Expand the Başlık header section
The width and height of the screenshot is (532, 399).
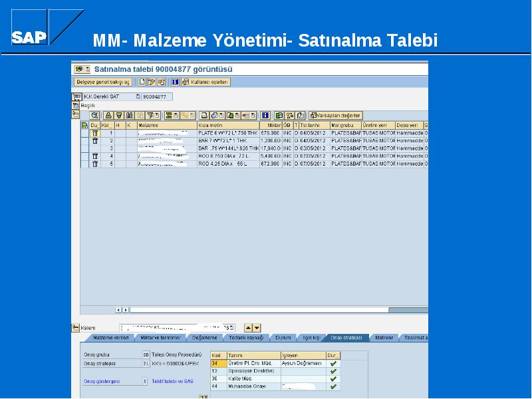[76, 106]
